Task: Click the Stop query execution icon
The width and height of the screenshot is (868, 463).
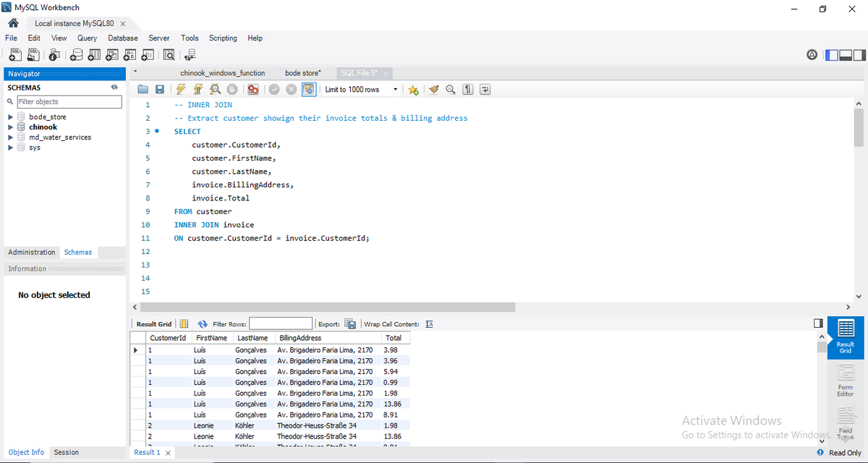Action: click(x=232, y=90)
